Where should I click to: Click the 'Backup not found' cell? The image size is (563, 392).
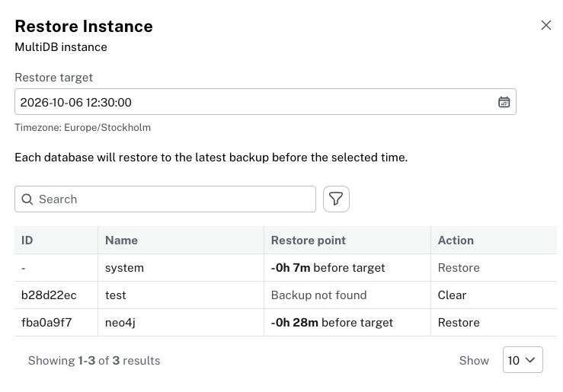[347, 295]
